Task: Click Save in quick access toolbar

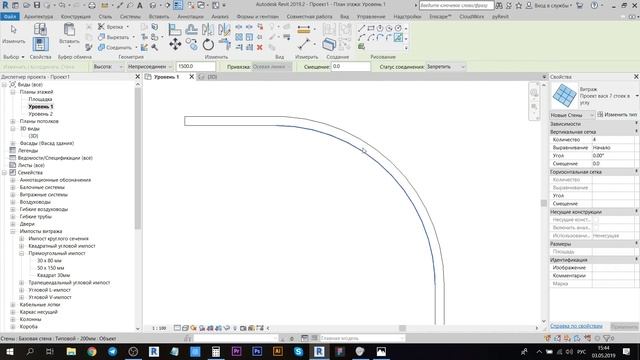Action: pos(37,5)
